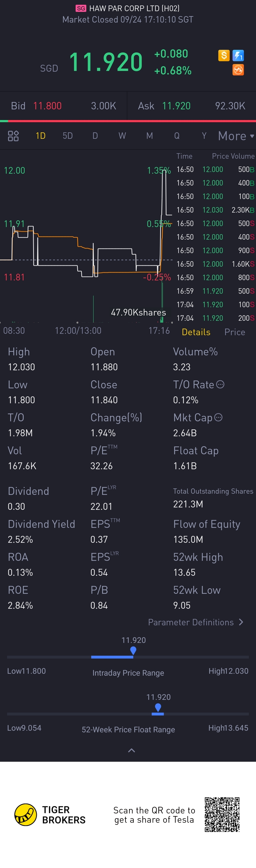Open the chart layout grid icon
The height and width of the screenshot is (868, 256).
pos(13,136)
